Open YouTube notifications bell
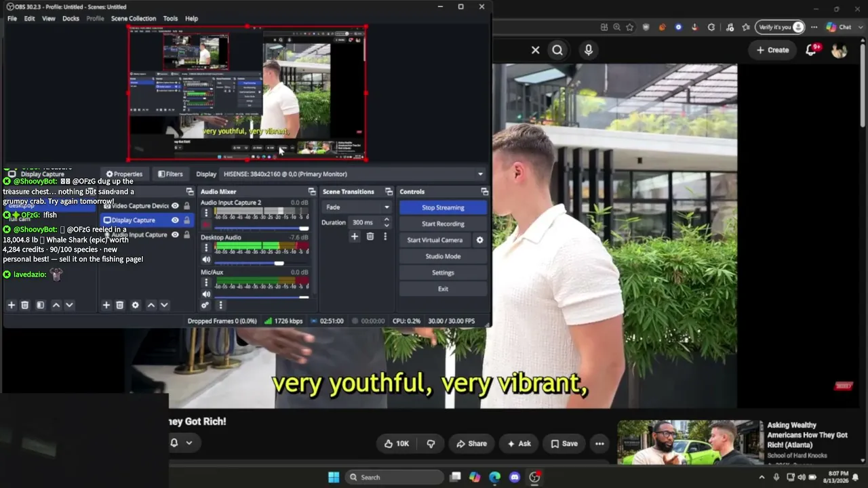868x488 pixels. click(x=811, y=49)
